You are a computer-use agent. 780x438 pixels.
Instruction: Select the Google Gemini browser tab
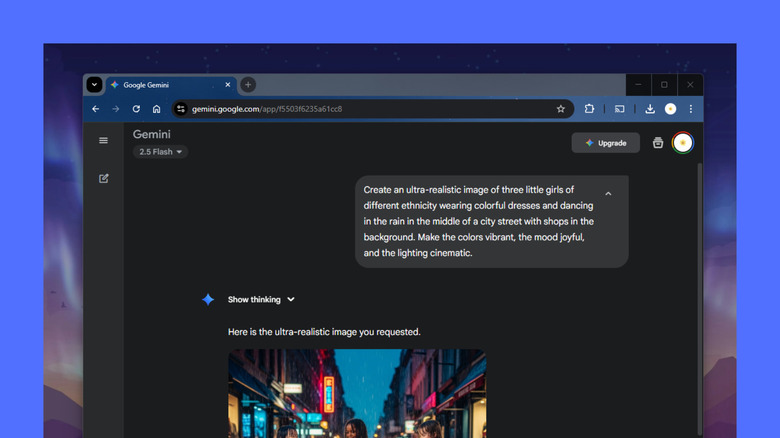[170, 85]
